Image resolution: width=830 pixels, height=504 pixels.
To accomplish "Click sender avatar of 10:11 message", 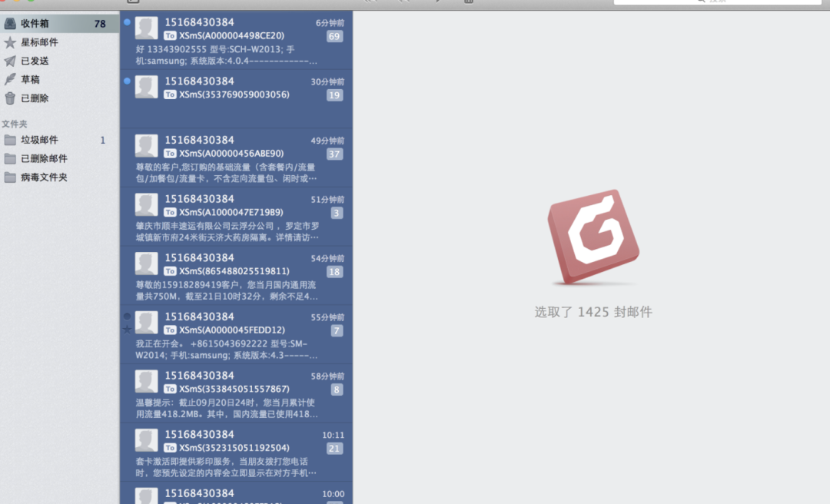I will pyautogui.click(x=146, y=440).
